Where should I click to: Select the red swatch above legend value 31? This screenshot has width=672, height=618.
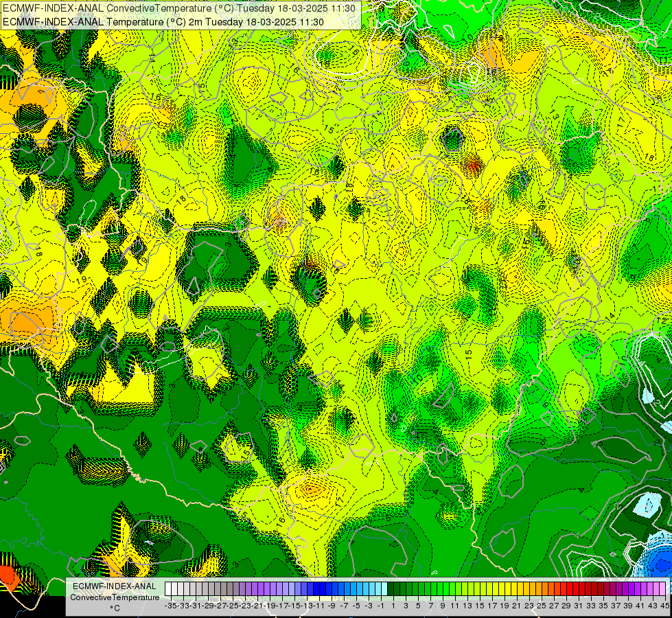tap(576, 589)
